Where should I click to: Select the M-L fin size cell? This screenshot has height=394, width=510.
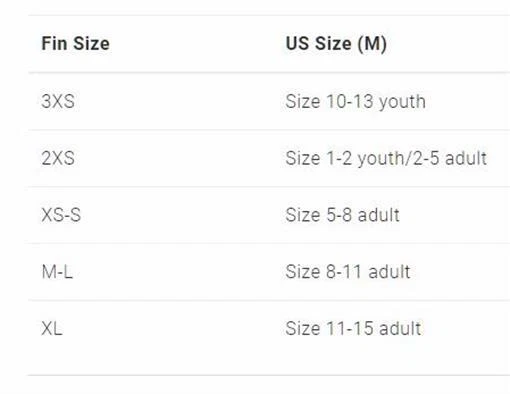coord(57,272)
